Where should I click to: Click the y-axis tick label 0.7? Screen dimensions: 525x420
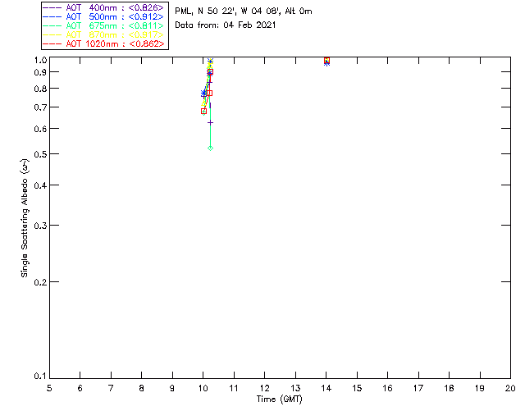click(x=40, y=107)
